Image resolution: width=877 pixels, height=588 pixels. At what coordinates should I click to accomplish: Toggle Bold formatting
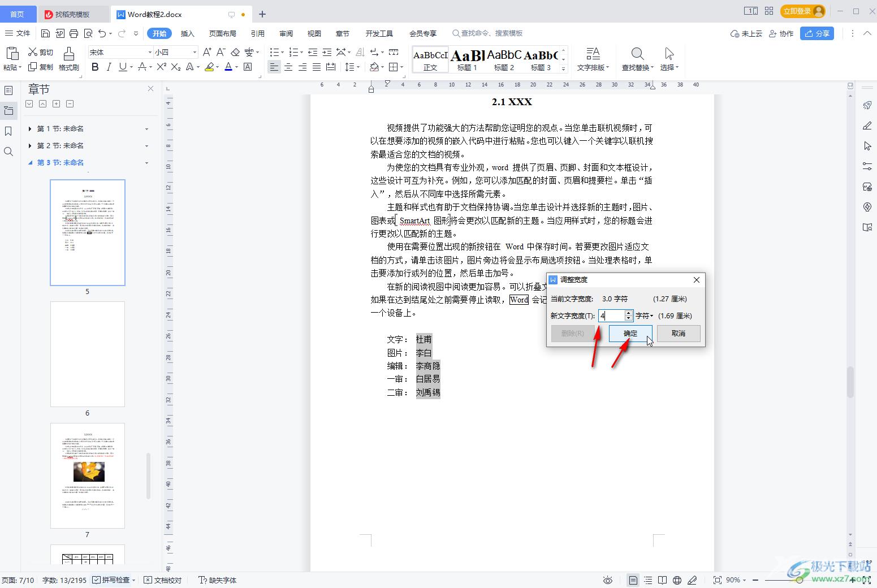pyautogui.click(x=95, y=67)
